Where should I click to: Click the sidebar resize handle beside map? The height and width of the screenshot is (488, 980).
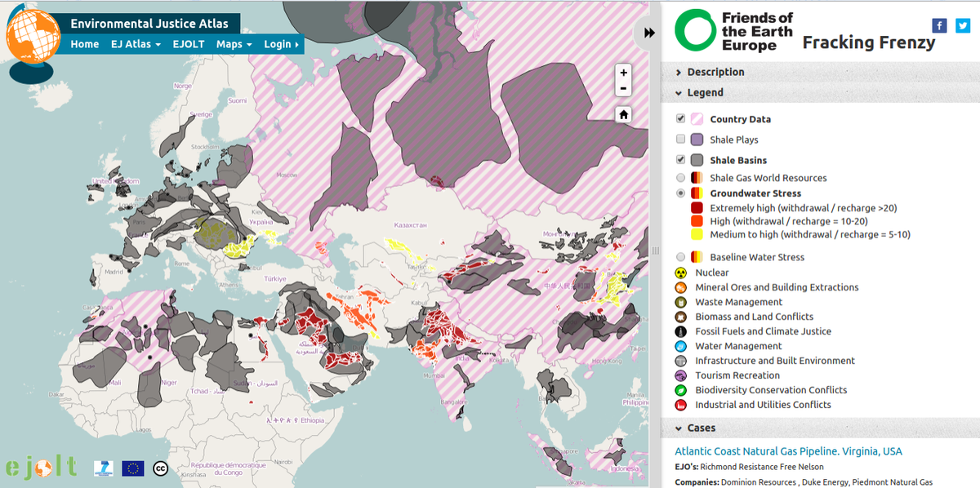655,250
